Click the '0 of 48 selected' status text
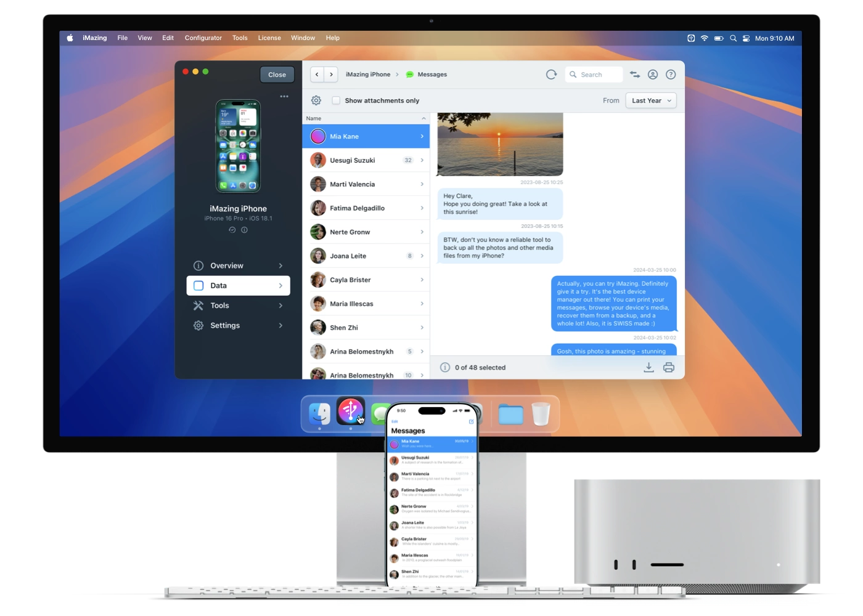 [x=480, y=368]
